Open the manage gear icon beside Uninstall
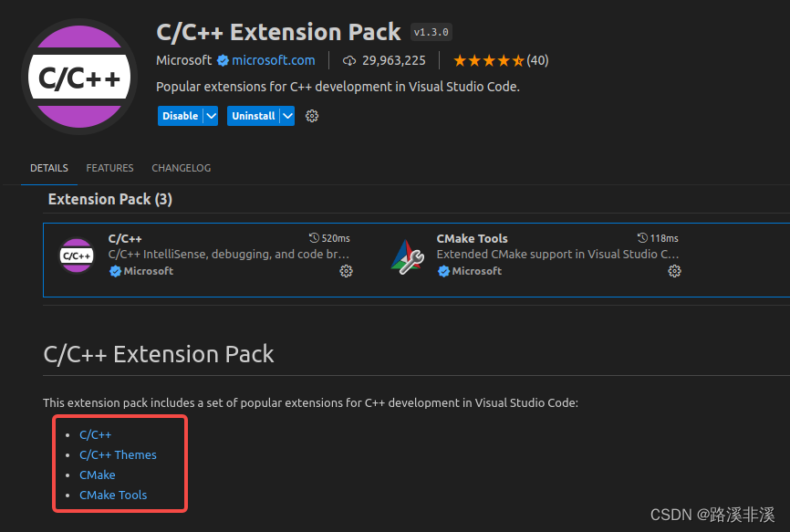This screenshot has width=790, height=532. (312, 116)
